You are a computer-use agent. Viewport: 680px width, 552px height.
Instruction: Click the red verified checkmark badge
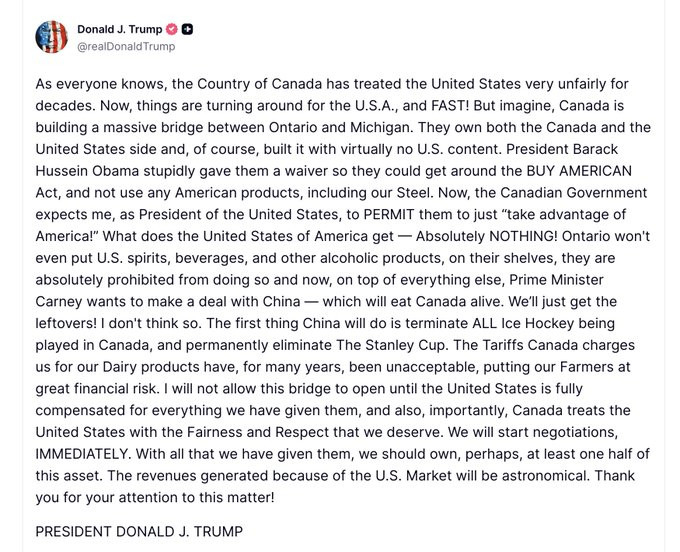172,30
